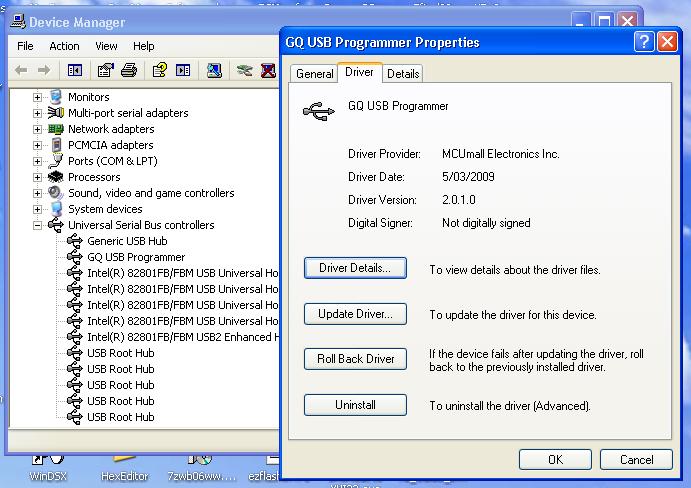691x488 pixels.
Task: Click the driver version 2.0.1.0
Action: [x=459, y=200]
